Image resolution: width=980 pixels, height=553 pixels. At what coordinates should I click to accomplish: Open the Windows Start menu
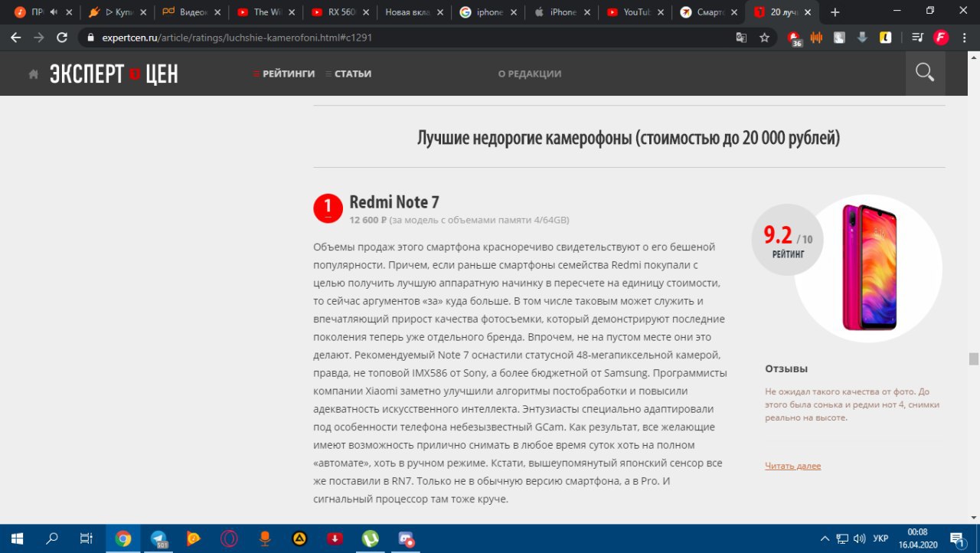click(x=17, y=538)
